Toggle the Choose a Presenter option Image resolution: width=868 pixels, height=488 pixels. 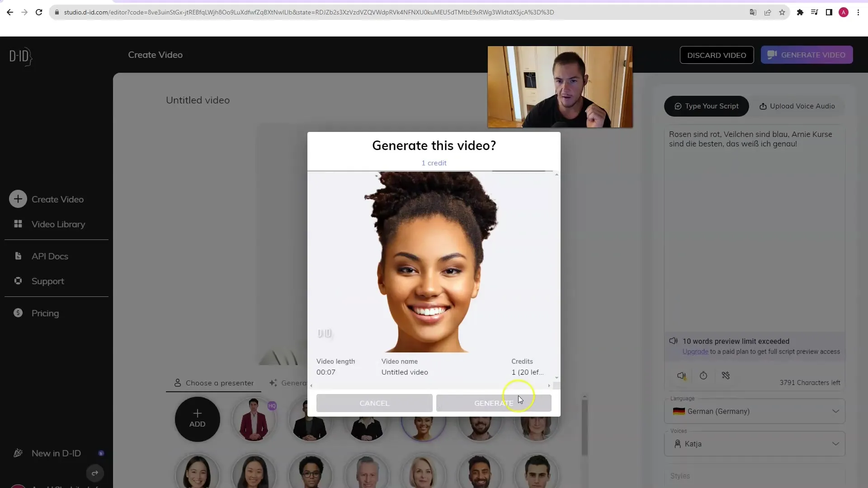click(x=215, y=383)
